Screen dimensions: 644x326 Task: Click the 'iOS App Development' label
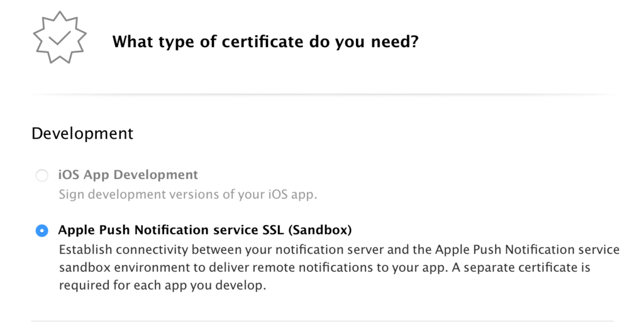coord(128,175)
